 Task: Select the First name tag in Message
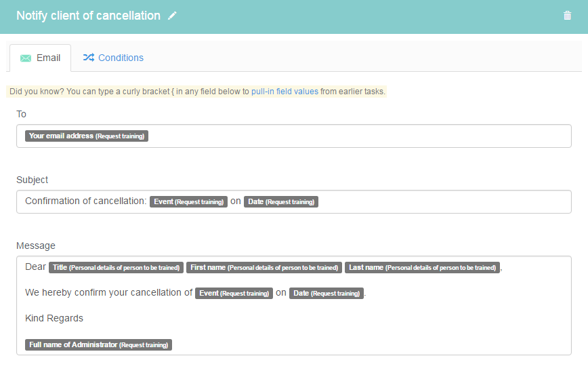[x=264, y=268]
